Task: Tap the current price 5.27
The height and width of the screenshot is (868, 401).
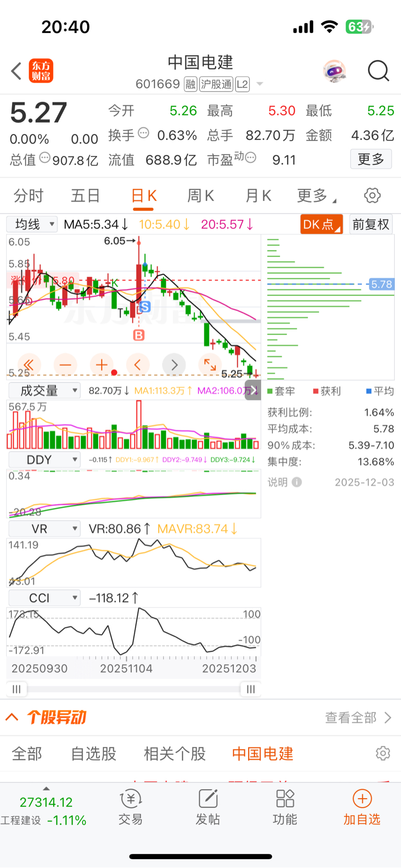Action: point(39,113)
